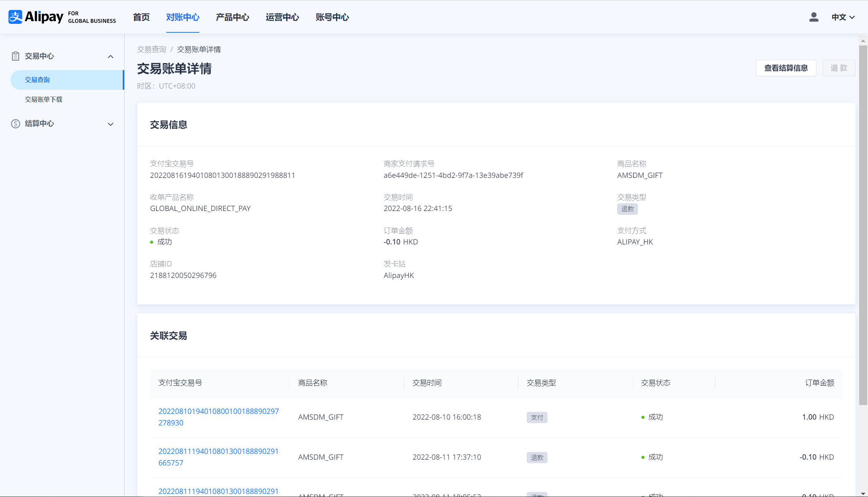
Task: Go to the 首页 top menu
Action: tap(141, 17)
